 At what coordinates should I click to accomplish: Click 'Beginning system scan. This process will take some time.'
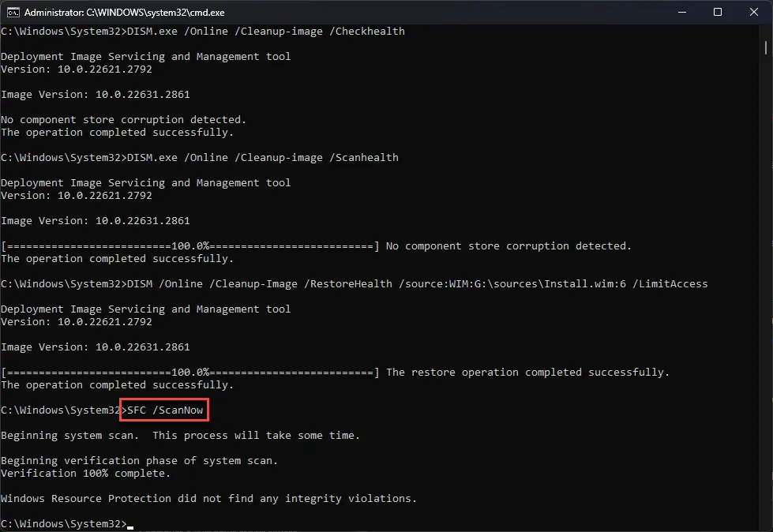tap(181, 436)
